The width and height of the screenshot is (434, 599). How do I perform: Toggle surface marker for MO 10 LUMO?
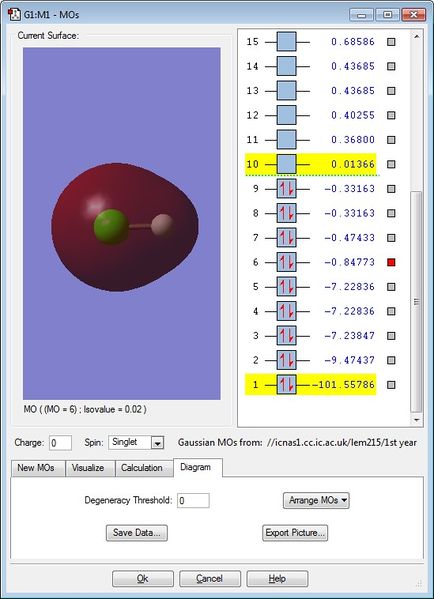click(391, 164)
